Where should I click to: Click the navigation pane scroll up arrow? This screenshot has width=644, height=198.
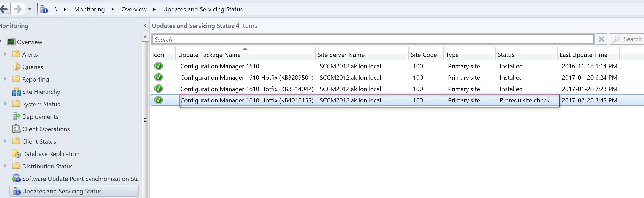[x=145, y=36]
